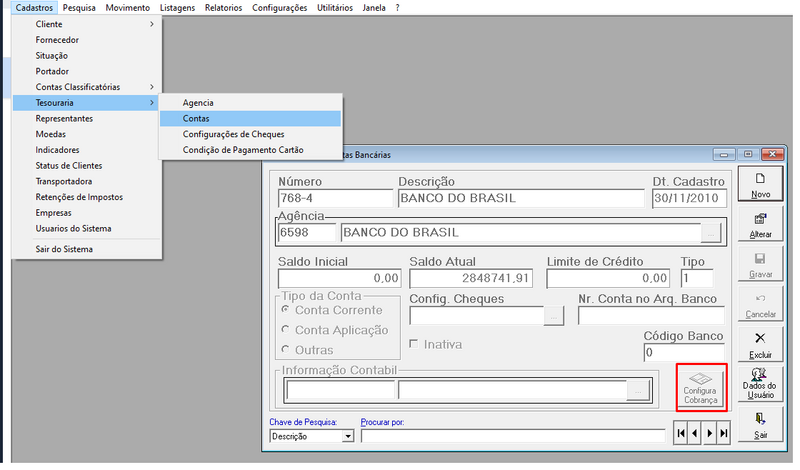Open the Chave de Pesquisa dropdown

tap(348, 436)
